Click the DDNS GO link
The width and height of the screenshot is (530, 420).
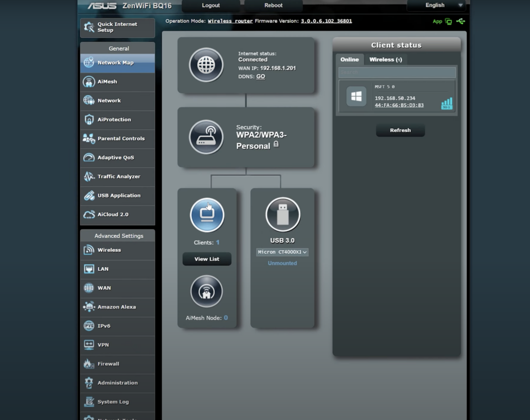tap(260, 76)
